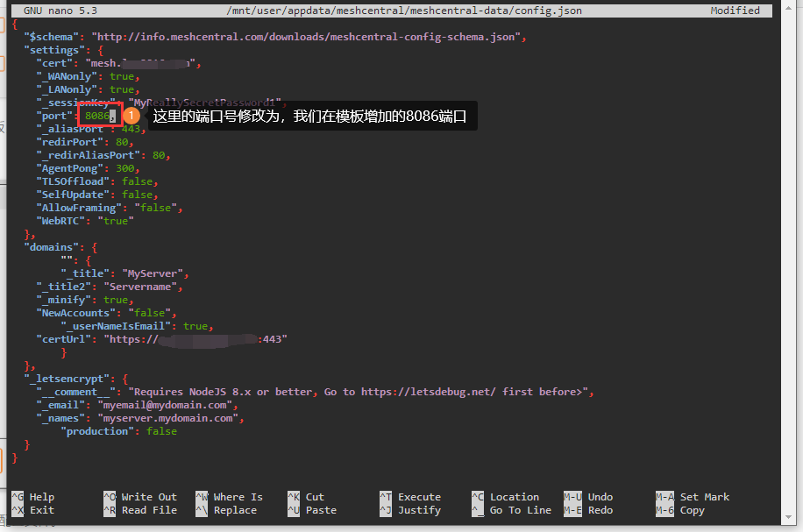Click the ^T Execute shortcut
The height and width of the screenshot is (532, 803).
[410, 497]
